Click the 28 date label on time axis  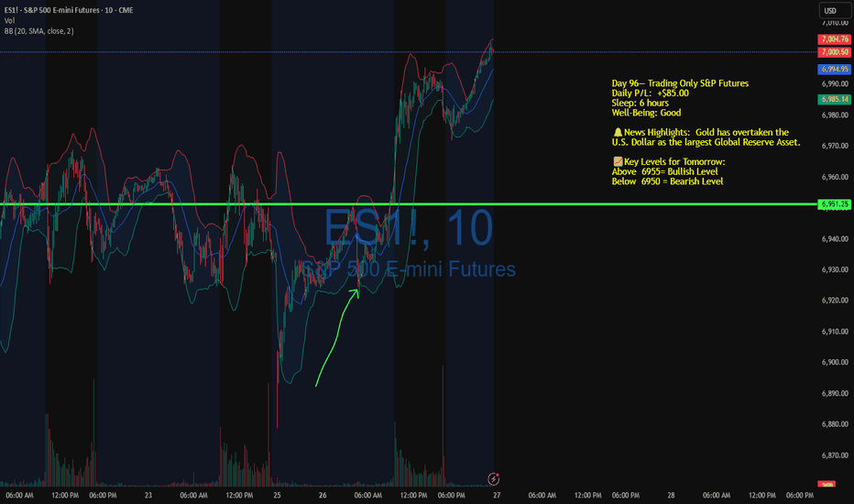[671, 495]
